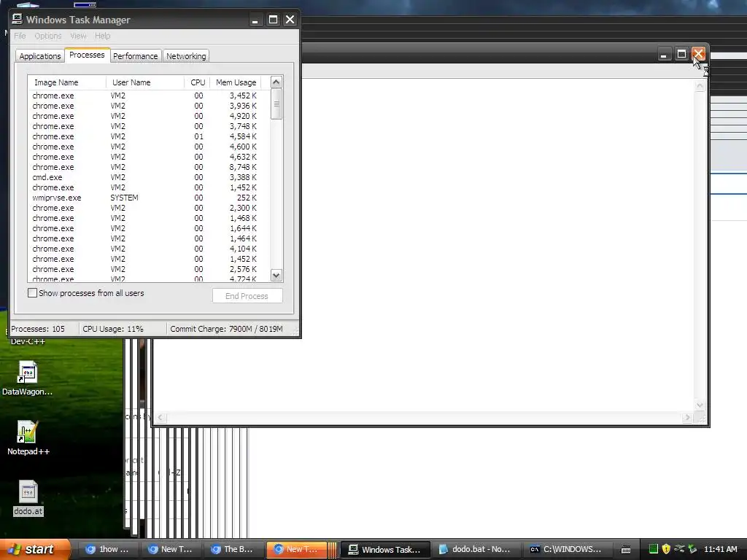
Task: Open the Options menu in Task Manager
Action: click(x=48, y=36)
